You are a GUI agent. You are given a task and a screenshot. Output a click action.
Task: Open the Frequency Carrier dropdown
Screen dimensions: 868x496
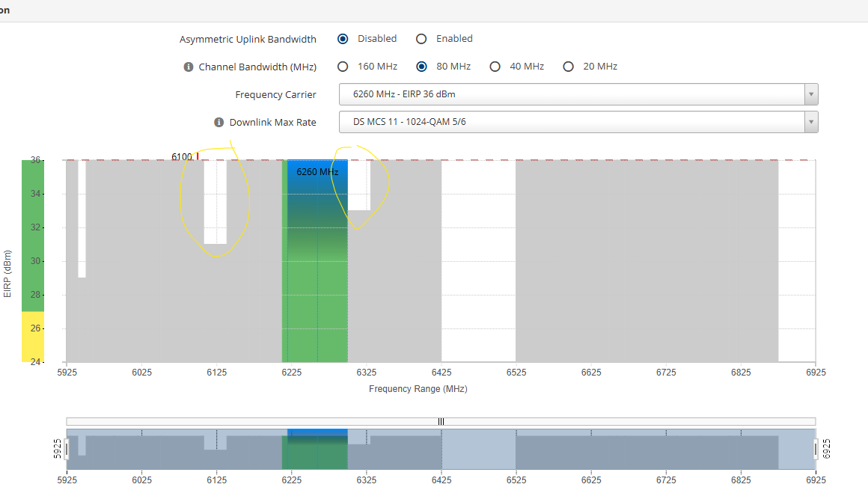pyautogui.click(x=578, y=94)
